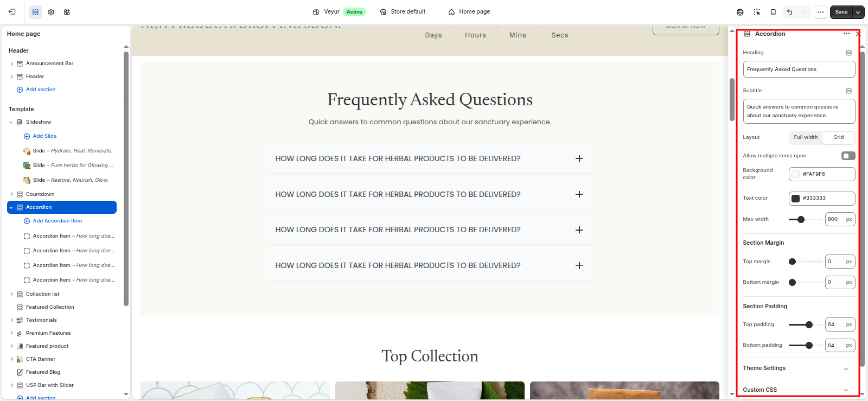Screen dimensions: 868x401
Task: Toggle Allow multiple items open
Action: point(848,156)
